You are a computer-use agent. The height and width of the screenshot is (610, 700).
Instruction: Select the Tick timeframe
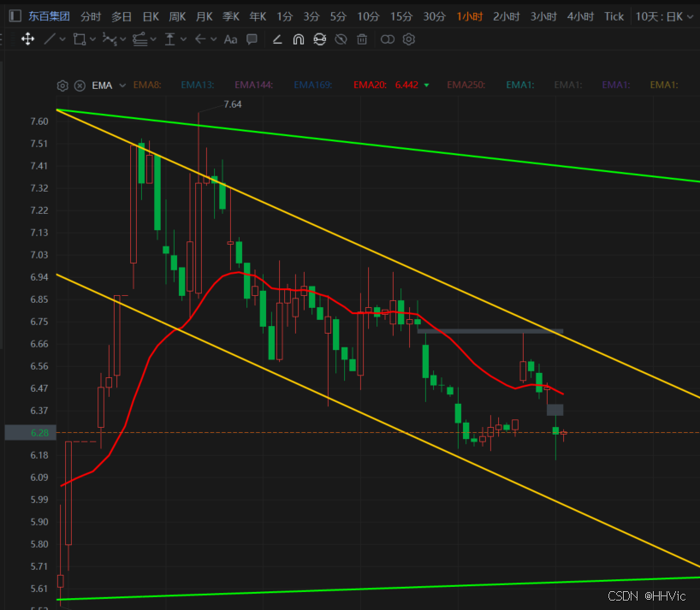614,17
